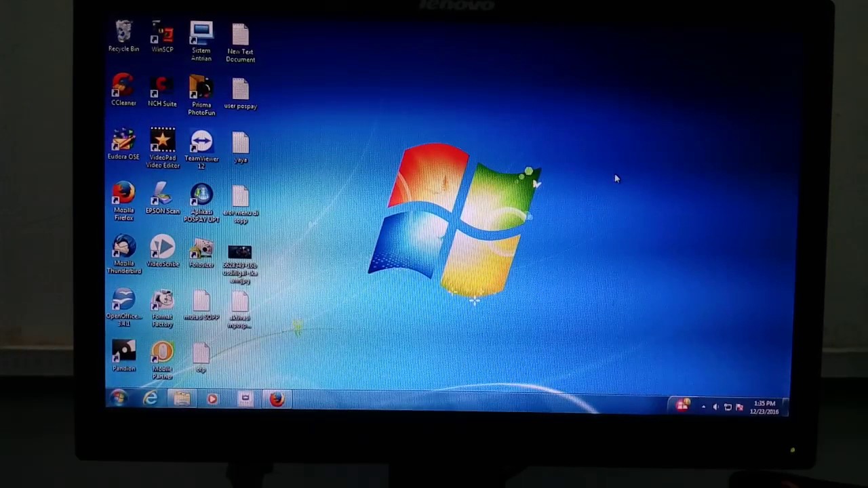868x488 pixels.
Task: Open TeamViewer 12 shortcut
Action: tap(201, 149)
